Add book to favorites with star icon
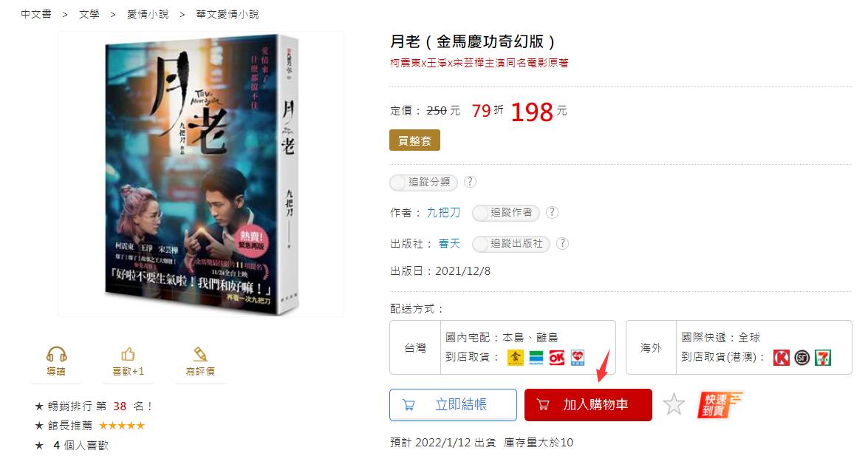868x456 pixels. (674, 404)
